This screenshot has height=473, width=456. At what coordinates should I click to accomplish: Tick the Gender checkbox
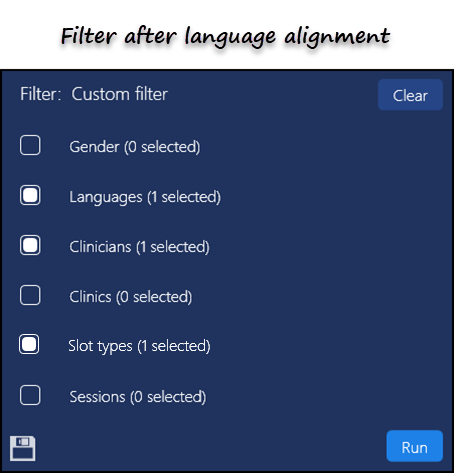coord(30,145)
